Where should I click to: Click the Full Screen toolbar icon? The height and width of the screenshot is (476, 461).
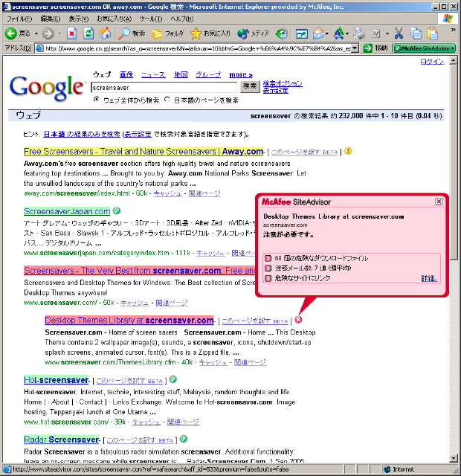click(x=301, y=33)
